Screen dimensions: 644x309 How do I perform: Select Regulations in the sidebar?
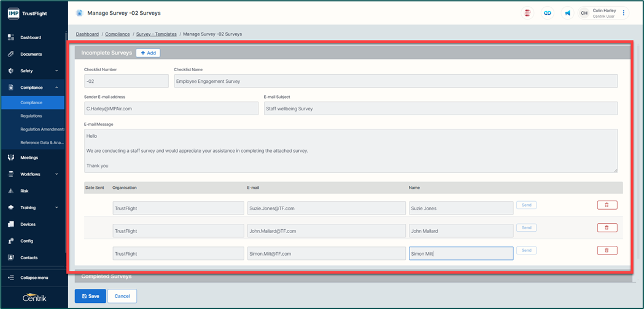click(31, 116)
